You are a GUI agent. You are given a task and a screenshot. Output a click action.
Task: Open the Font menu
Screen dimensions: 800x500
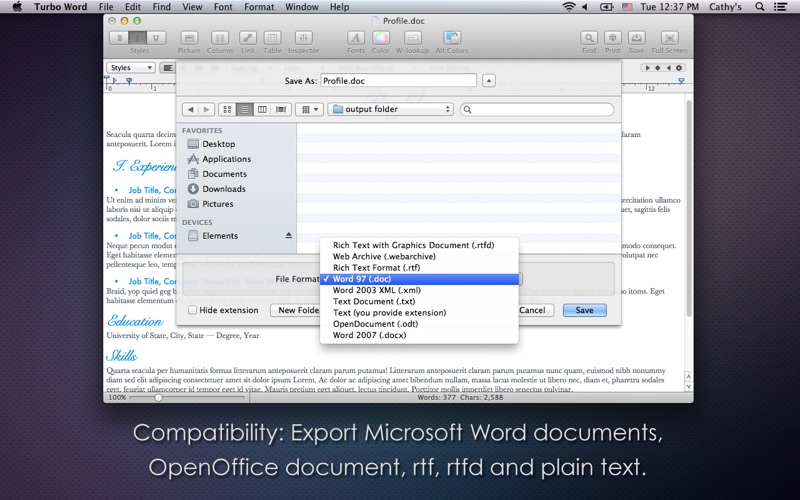tap(223, 7)
